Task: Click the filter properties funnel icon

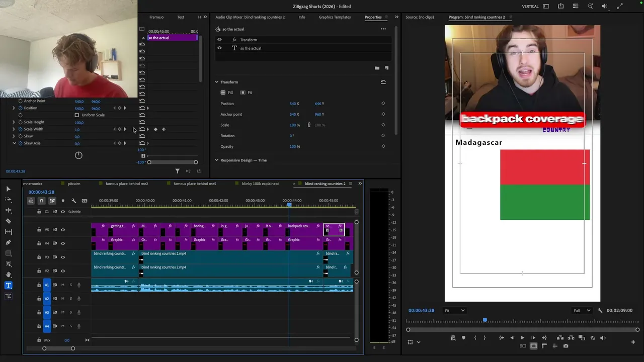Action: tap(177, 171)
